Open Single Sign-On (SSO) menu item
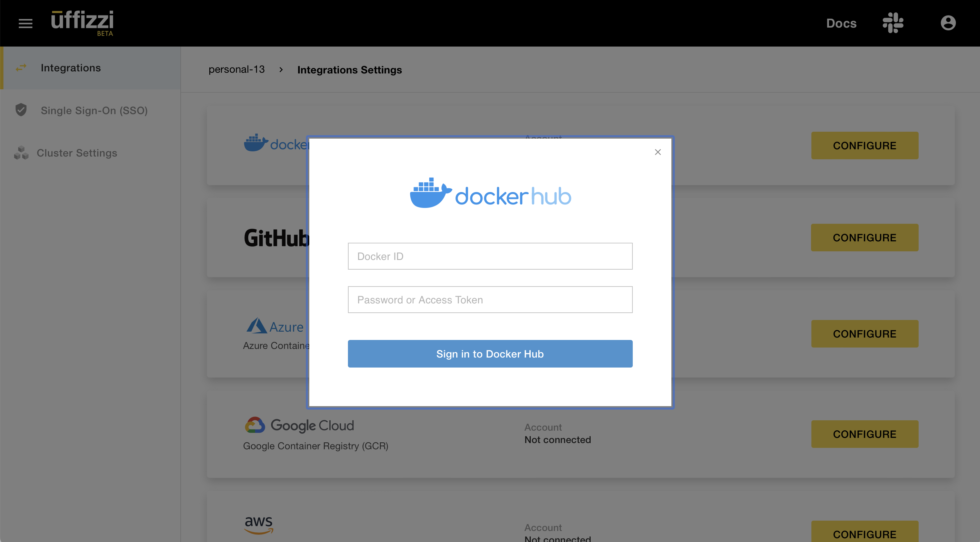 point(94,110)
